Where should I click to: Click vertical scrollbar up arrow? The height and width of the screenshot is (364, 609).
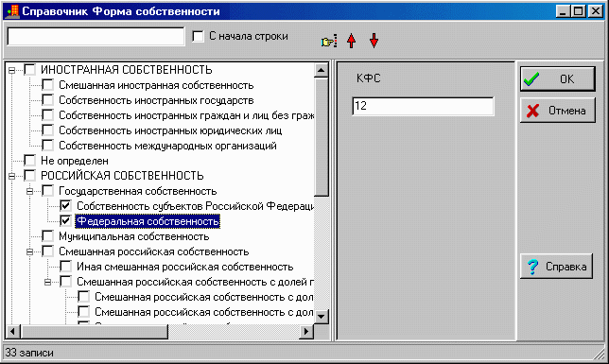[x=322, y=70]
